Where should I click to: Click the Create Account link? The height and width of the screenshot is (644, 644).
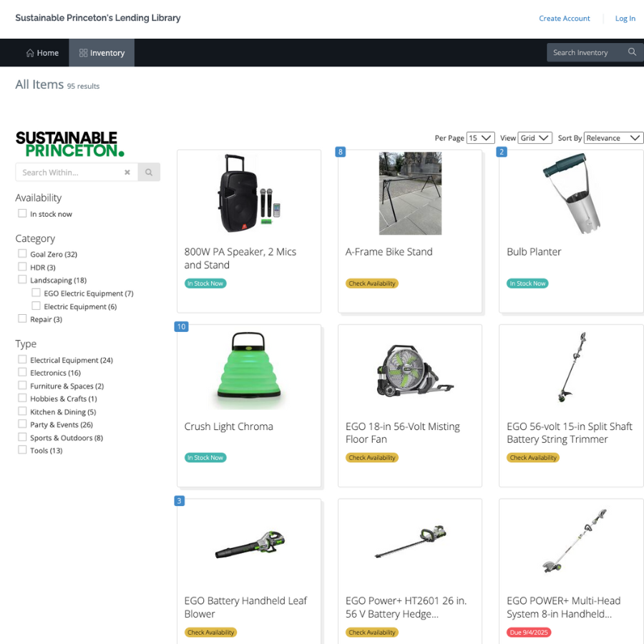click(x=564, y=19)
